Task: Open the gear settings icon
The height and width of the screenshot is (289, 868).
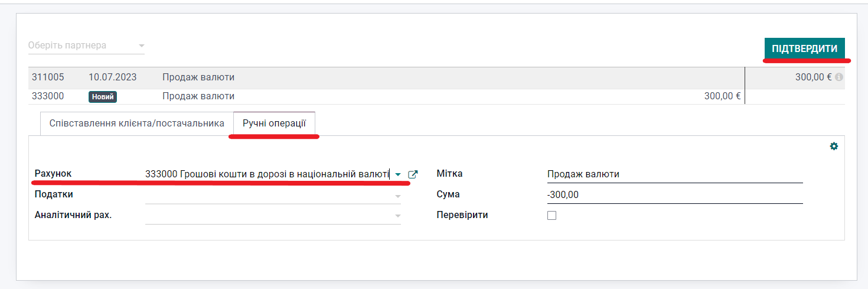Action: click(834, 146)
